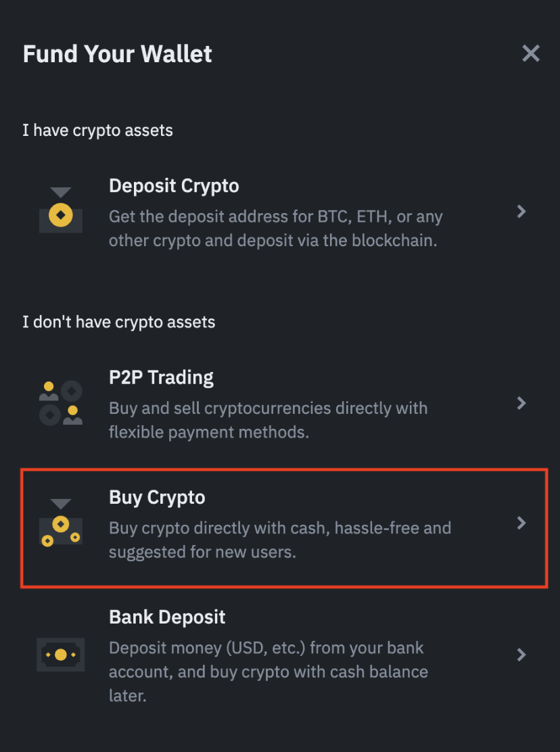Click the 'Fund Your Wallet' title

pyautogui.click(x=118, y=54)
